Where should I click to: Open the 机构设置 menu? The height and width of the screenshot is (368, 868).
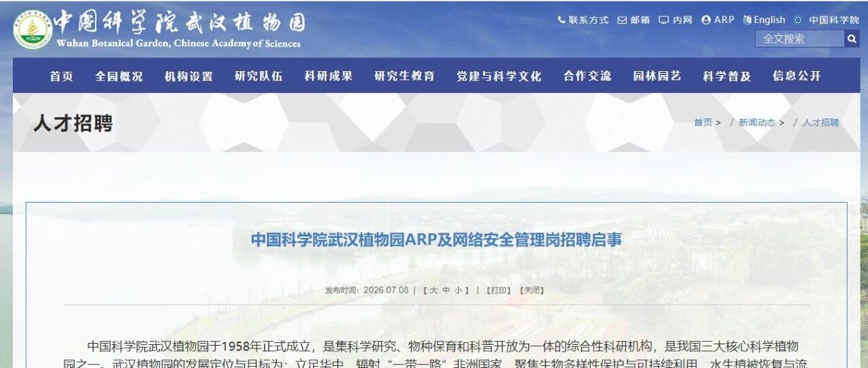(189, 76)
